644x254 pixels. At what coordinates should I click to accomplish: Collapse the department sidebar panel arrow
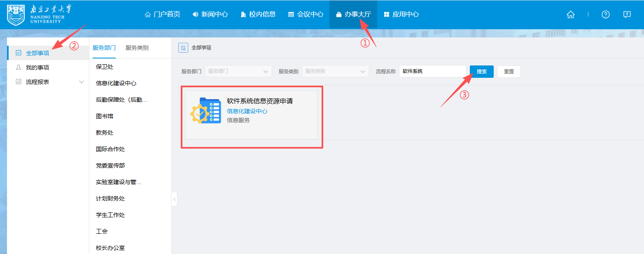click(175, 199)
